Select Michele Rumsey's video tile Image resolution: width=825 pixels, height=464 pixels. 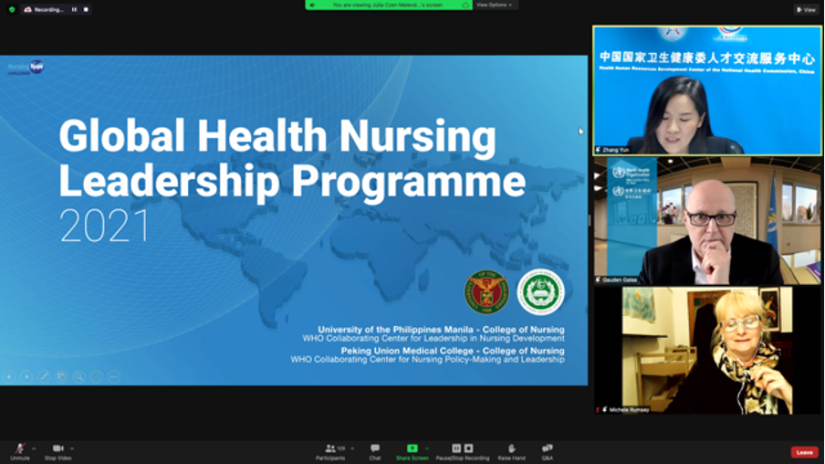pyautogui.click(x=708, y=350)
